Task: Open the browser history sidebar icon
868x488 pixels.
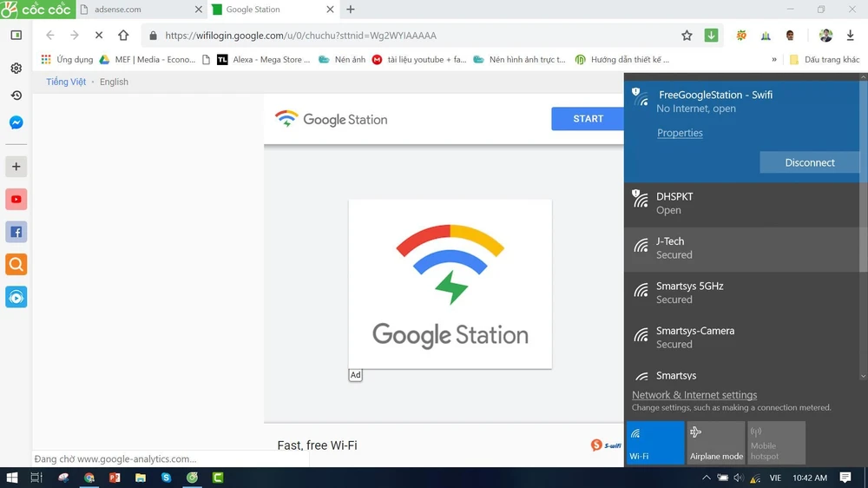Action: [x=16, y=96]
